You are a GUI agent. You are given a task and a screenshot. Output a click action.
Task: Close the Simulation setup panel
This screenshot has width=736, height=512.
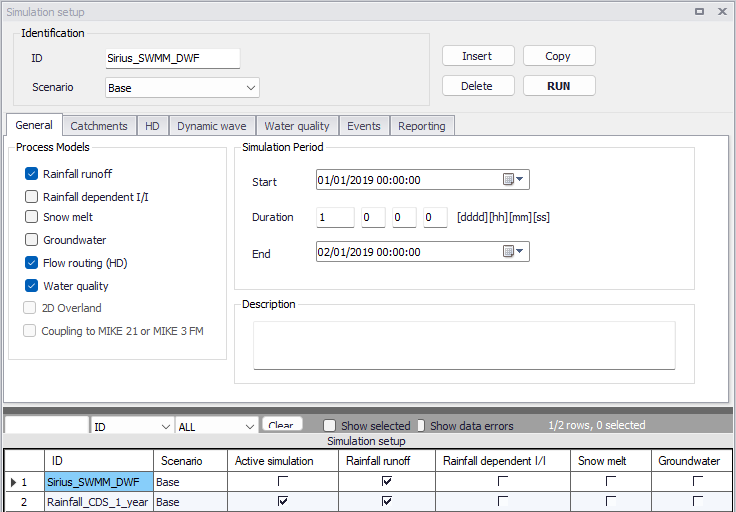pos(722,11)
